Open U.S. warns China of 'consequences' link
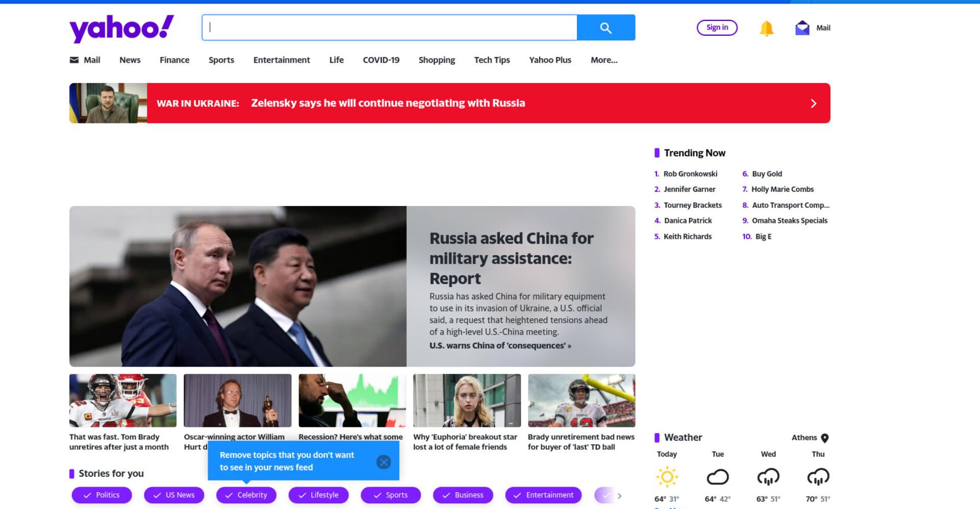This screenshot has width=980, height=509. point(500,346)
